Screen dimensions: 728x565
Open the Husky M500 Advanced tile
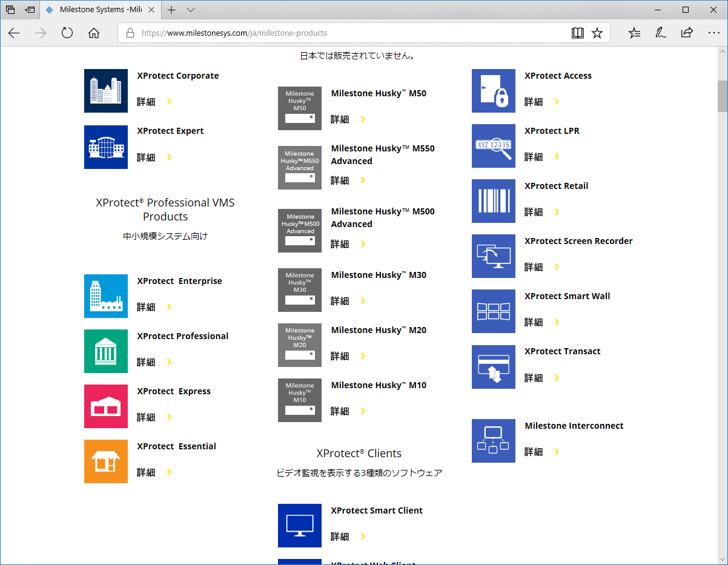pos(300,231)
